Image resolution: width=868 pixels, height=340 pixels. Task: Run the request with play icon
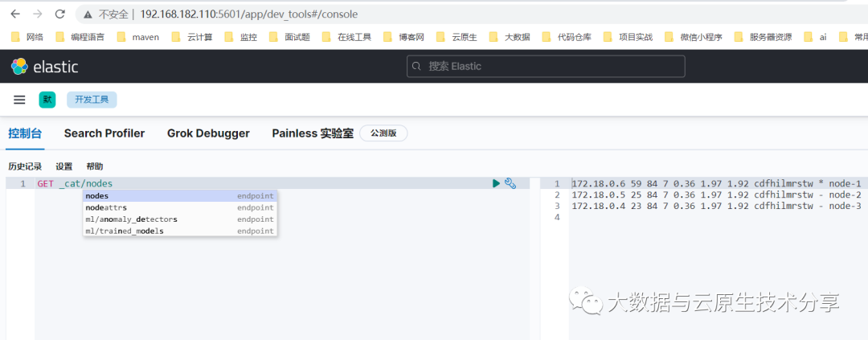point(496,184)
